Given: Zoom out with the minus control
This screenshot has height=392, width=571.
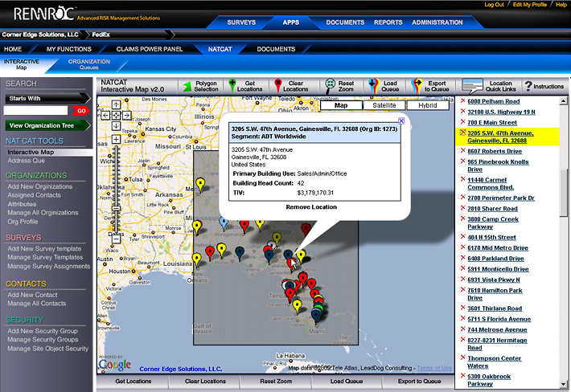Looking at the screenshot, I should [116, 239].
